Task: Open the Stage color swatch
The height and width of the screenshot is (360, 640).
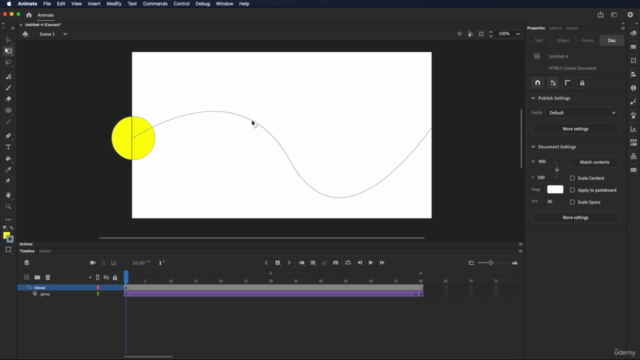Action: click(x=555, y=189)
